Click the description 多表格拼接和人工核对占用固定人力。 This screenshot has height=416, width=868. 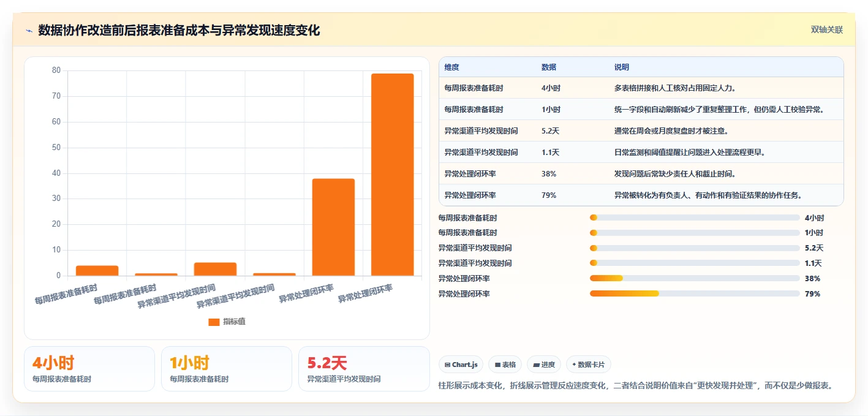coord(675,88)
